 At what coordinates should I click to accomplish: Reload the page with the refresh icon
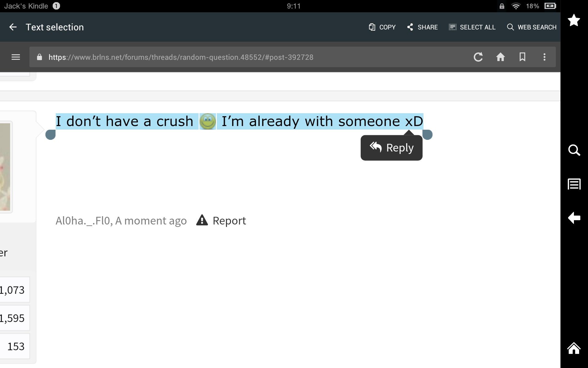click(x=478, y=57)
